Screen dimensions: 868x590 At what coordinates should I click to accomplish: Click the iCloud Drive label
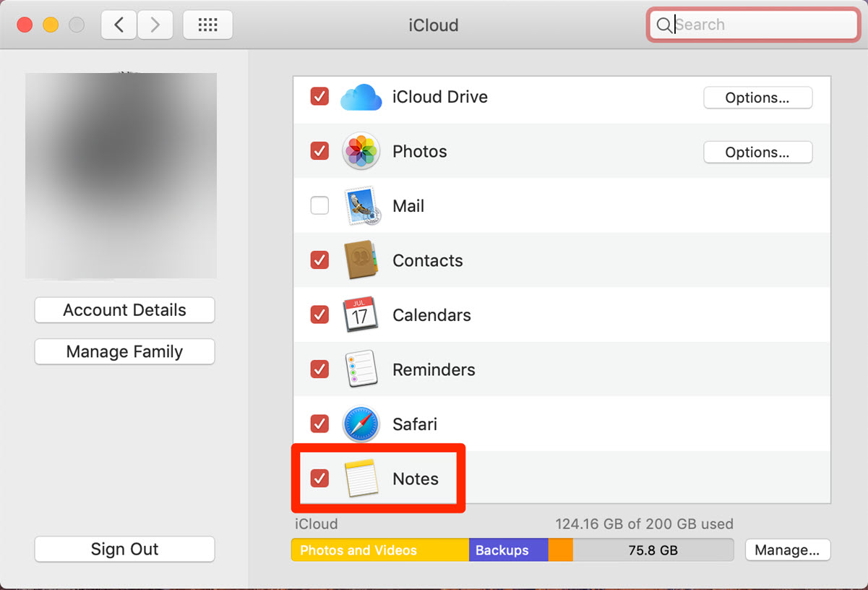pos(439,97)
